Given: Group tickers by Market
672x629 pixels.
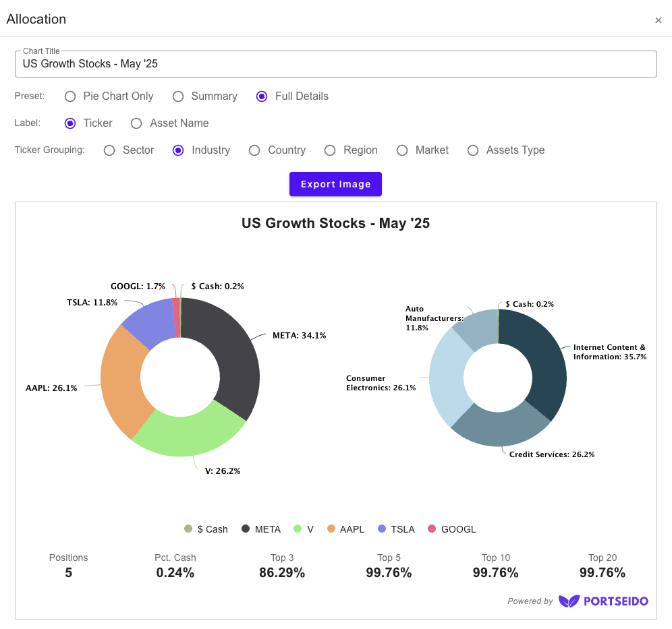Looking at the screenshot, I should click(x=402, y=150).
